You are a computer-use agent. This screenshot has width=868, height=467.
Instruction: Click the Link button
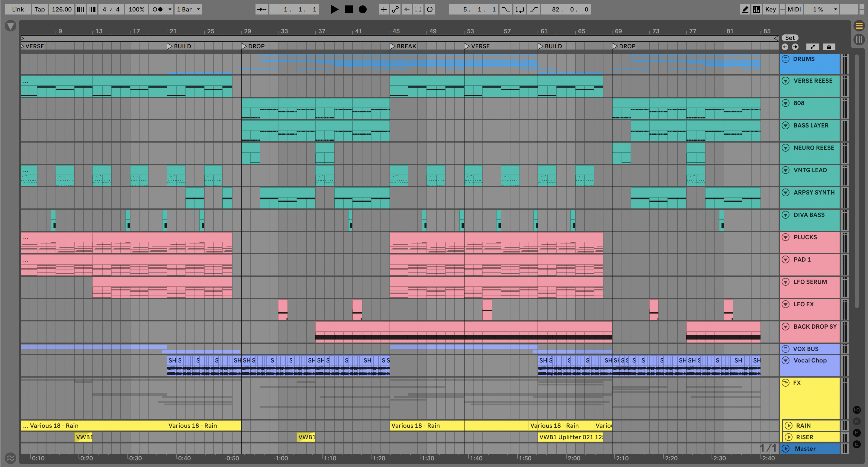pos(18,9)
